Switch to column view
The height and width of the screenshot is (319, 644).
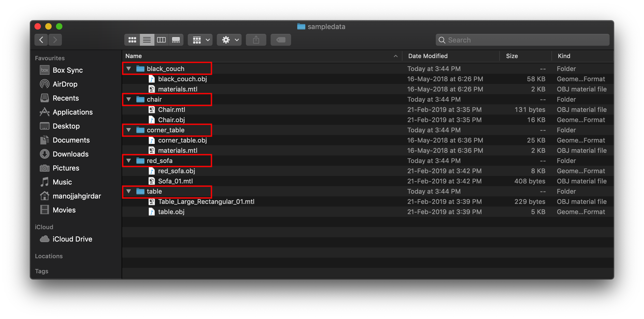click(161, 40)
